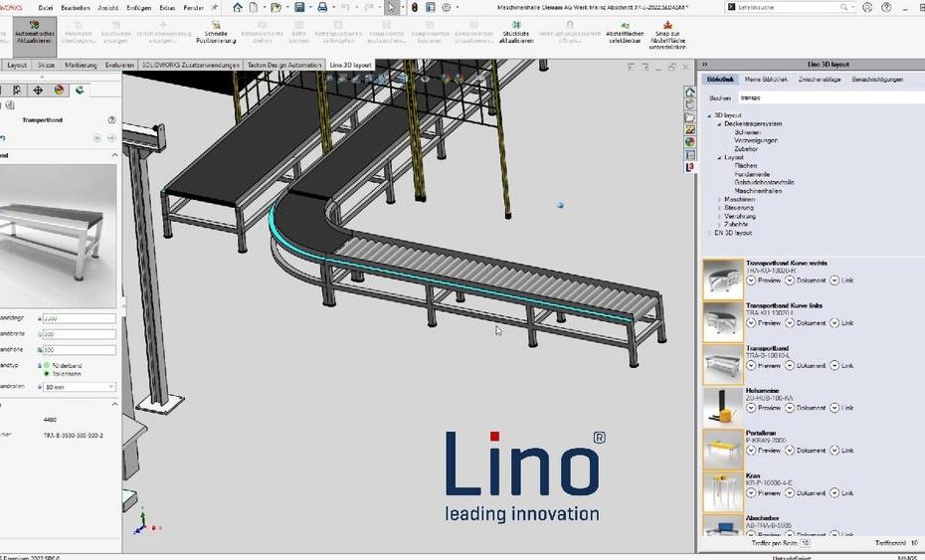Switch to Tacton Design Automation tab

pyautogui.click(x=284, y=65)
